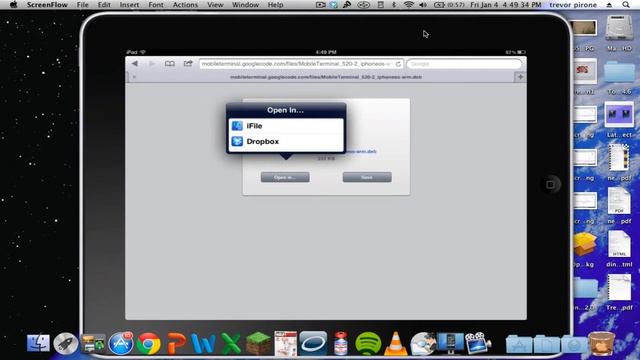Open the View menu
Viewport: 640px width, 360px height.
215,5
